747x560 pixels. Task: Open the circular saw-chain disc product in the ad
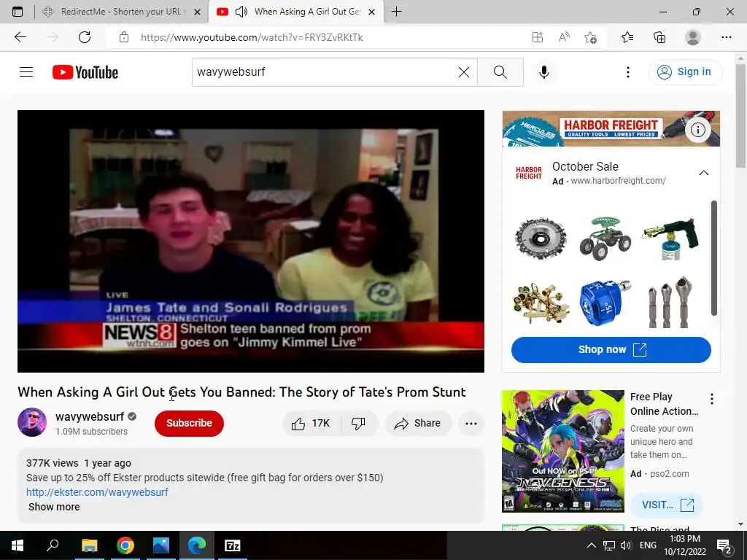pyautogui.click(x=541, y=238)
